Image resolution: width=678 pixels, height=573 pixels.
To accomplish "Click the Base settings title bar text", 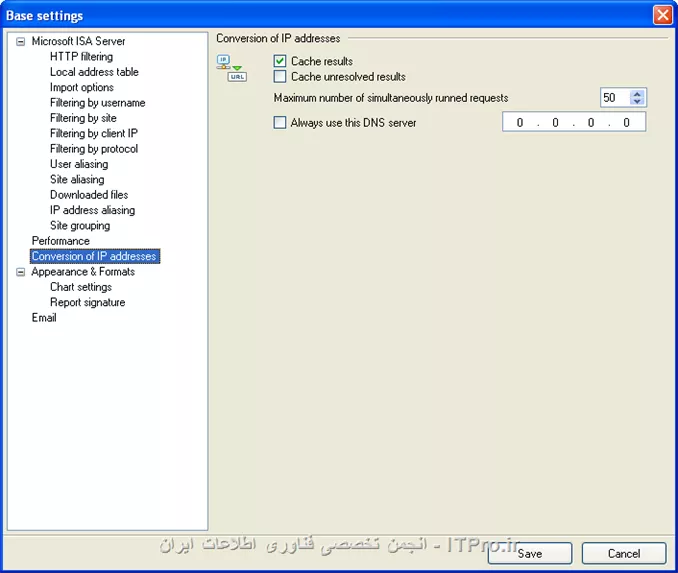I will coord(45,16).
